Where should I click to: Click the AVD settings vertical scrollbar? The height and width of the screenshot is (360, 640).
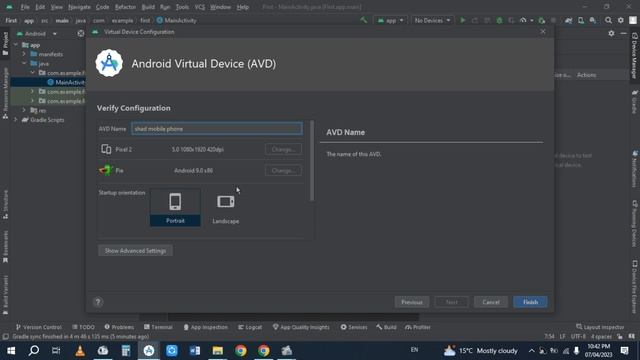click(312, 161)
